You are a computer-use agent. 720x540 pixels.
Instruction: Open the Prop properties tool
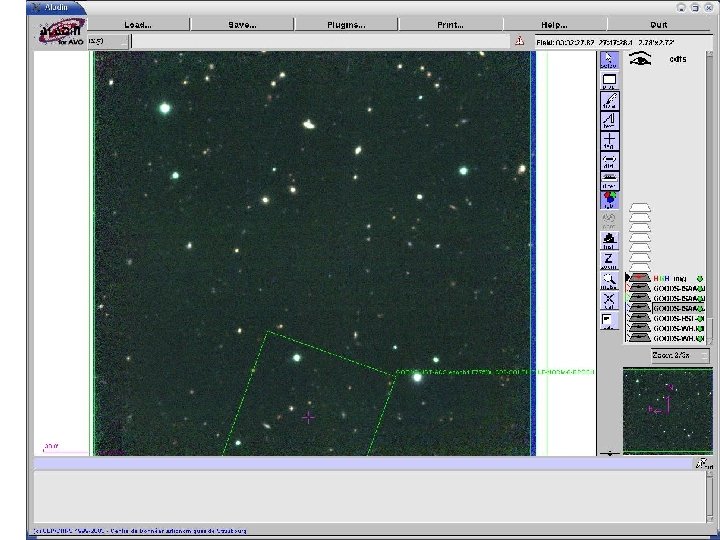[609, 321]
